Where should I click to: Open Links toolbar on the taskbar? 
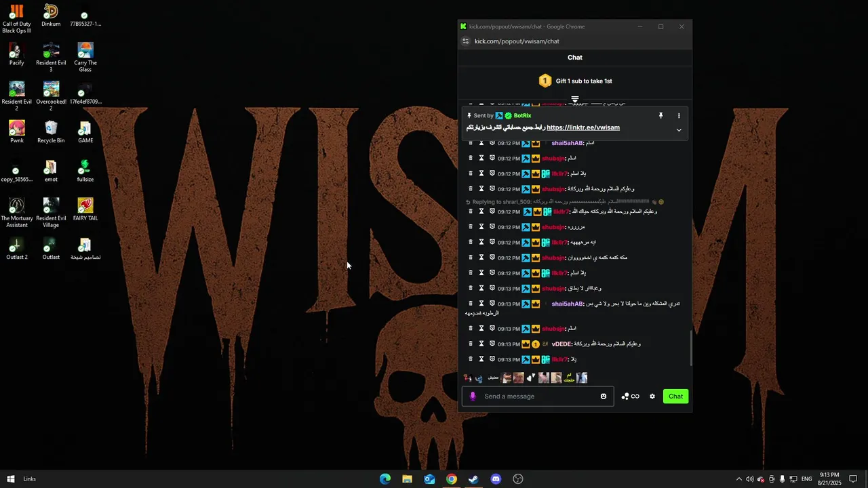point(29,479)
